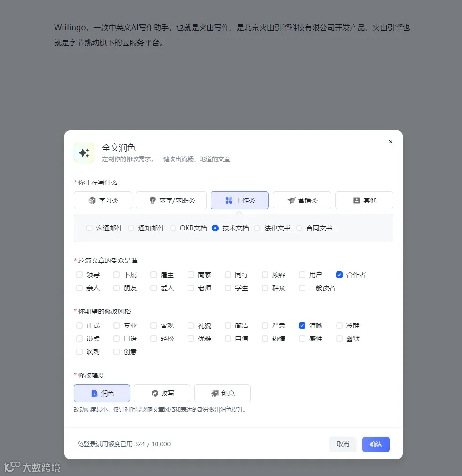Click the 确认 button
This screenshot has height=476, width=462.
376,444
